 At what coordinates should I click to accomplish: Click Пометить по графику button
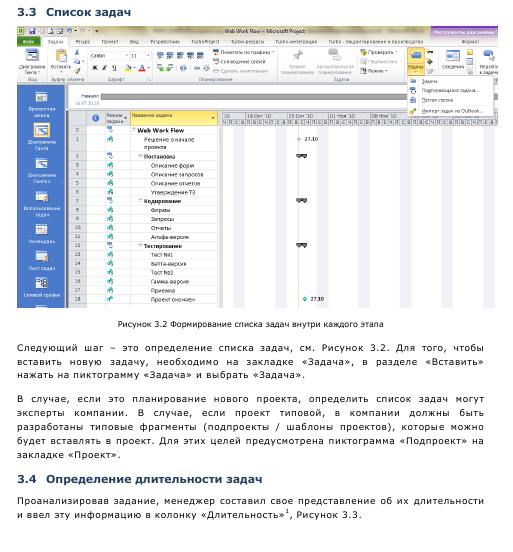tap(244, 52)
